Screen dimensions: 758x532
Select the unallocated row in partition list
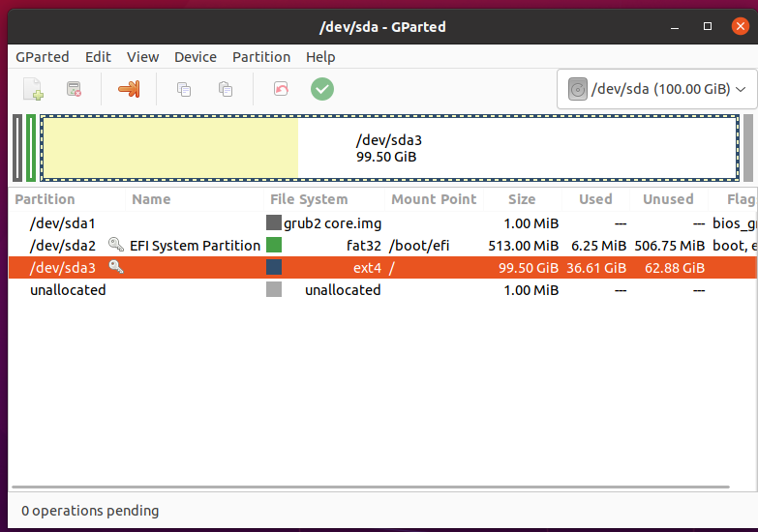(x=382, y=290)
